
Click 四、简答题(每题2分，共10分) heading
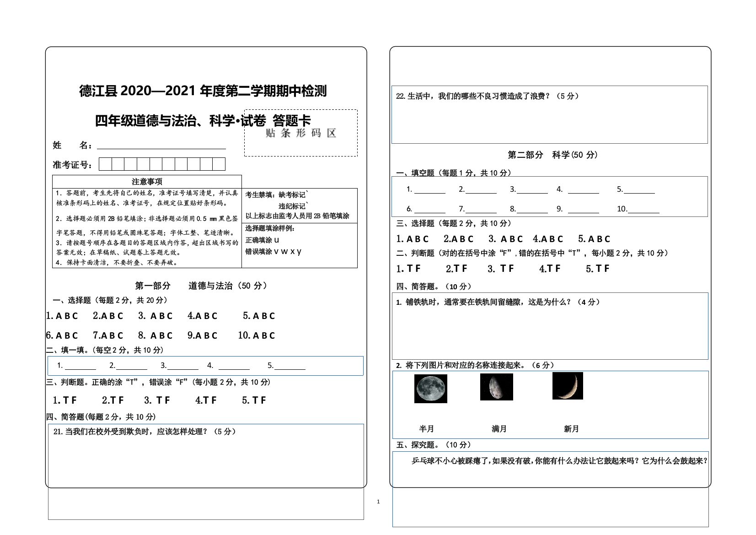(x=101, y=417)
